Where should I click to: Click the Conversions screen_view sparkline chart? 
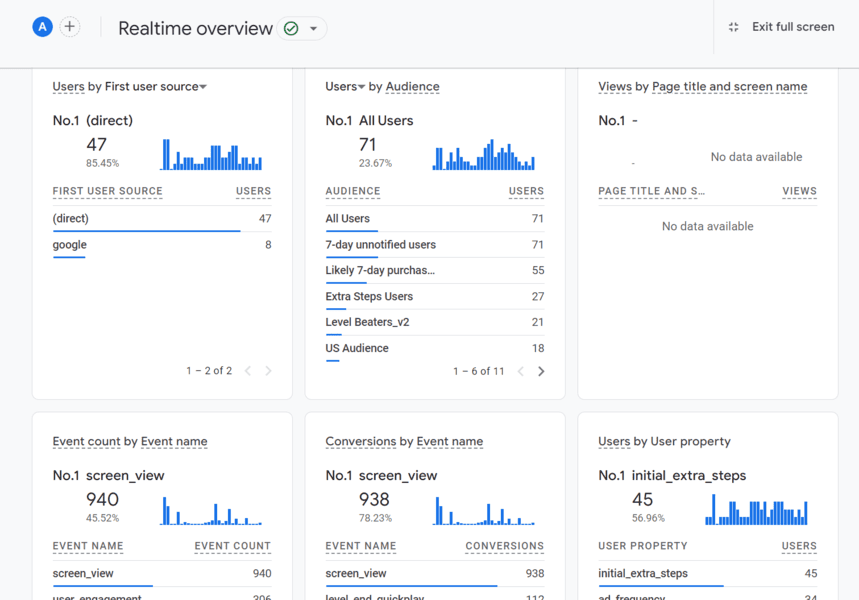484,511
